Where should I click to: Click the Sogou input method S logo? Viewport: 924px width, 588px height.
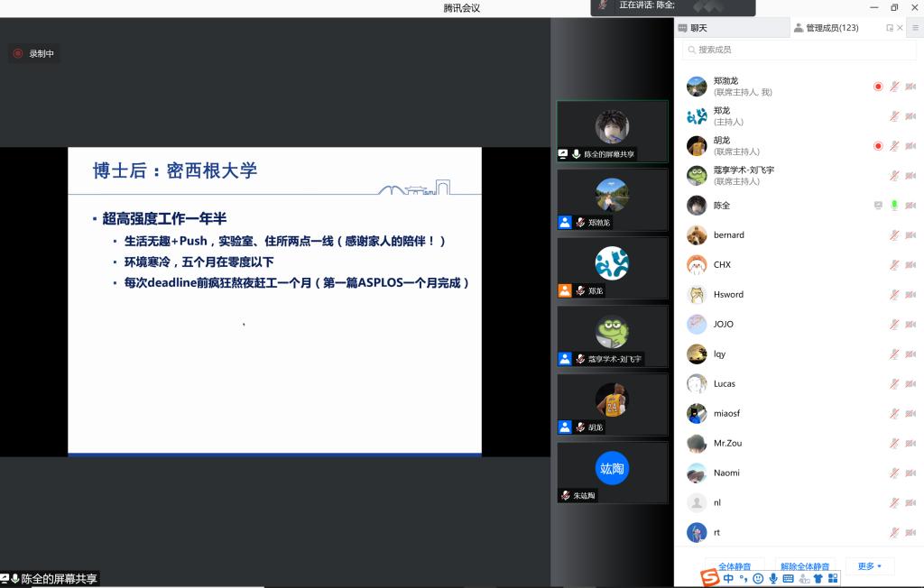(710, 577)
